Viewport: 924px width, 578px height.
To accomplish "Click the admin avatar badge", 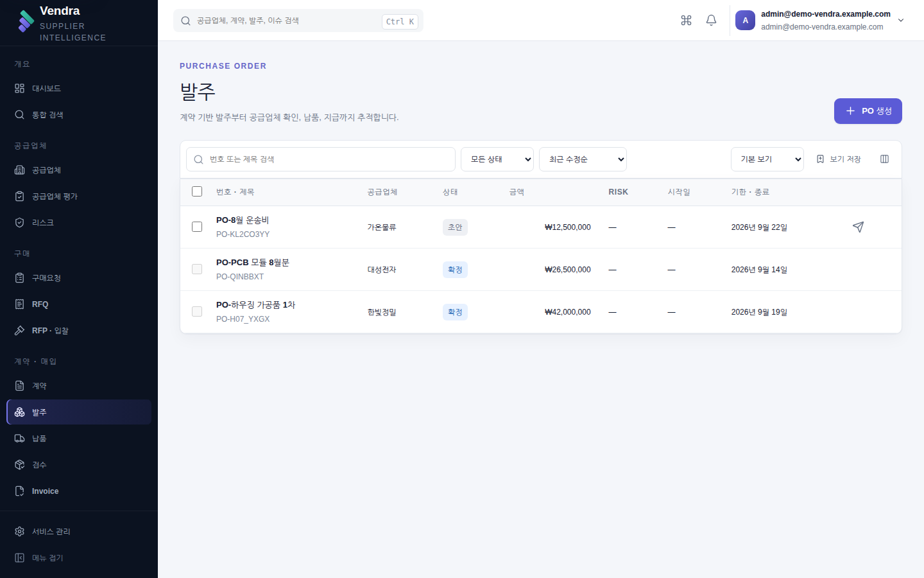I will tap(745, 21).
